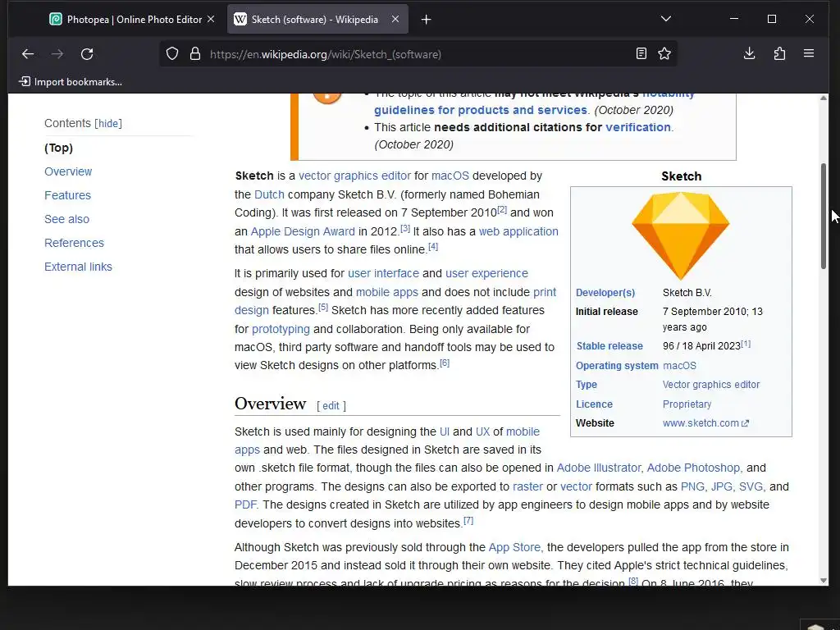Image resolution: width=840 pixels, height=630 pixels.
Task: Open the SVG link
Action: pos(751,486)
